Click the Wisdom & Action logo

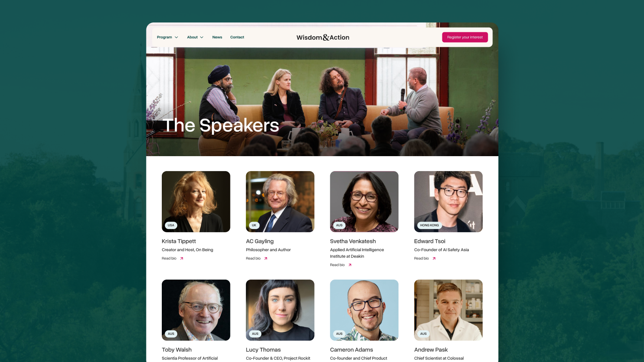[x=323, y=37]
